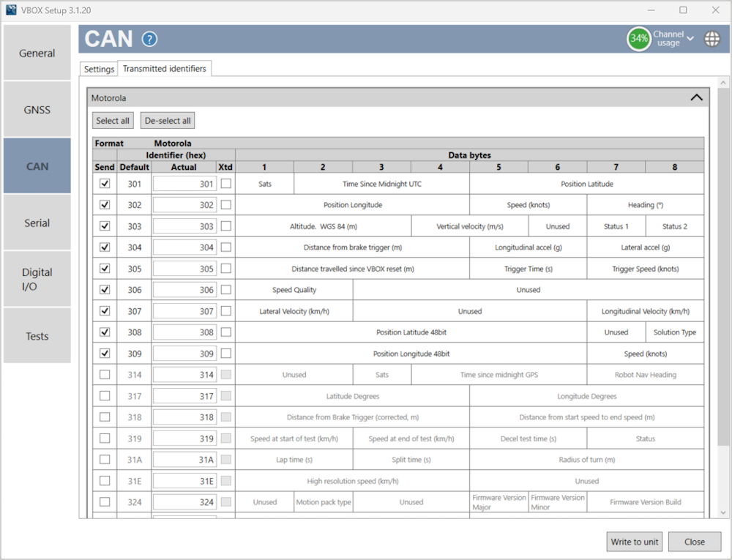732x560 pixels.
Task: Tick the Xtd checkbox for identifier 302
Action: 226,204
